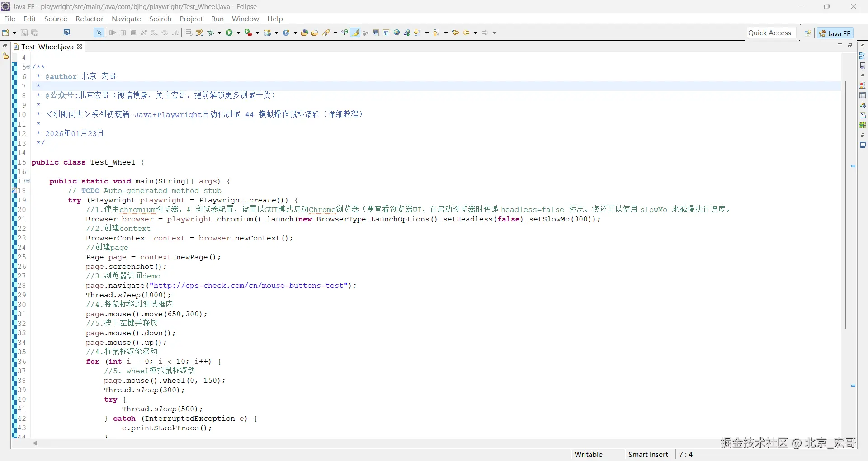Toggle Block Selection Mode icon
Viewport: 868px width, 461px height.
pyautogui.click(x=376, y=33)
